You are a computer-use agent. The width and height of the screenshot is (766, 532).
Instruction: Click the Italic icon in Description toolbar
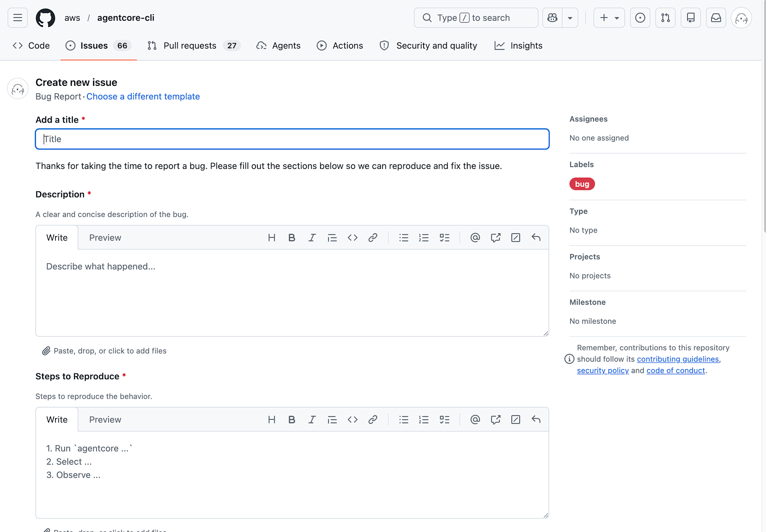(312, 238)
